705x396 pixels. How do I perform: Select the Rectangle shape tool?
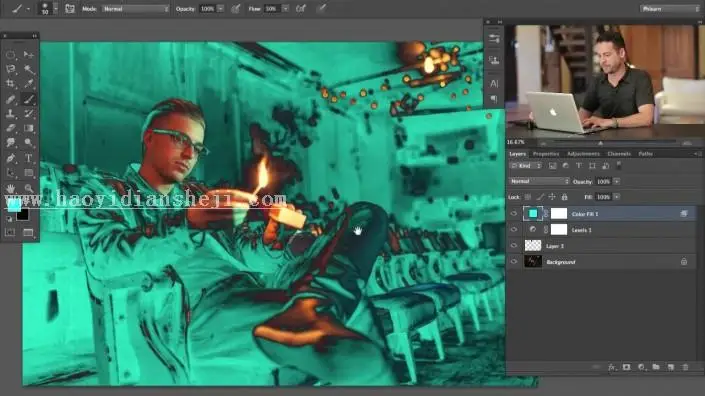(28, 173)
